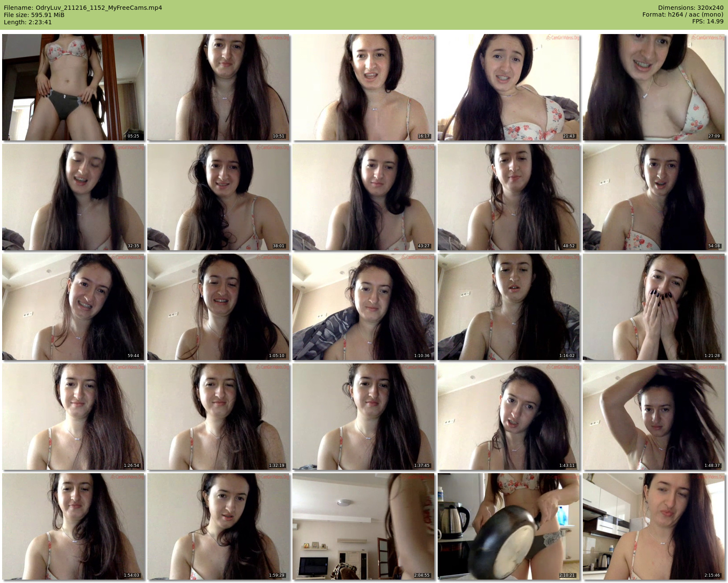Click the Length 2:23:41 text
The height and width of the screenshot is (583, 728).
coord(28,22)
